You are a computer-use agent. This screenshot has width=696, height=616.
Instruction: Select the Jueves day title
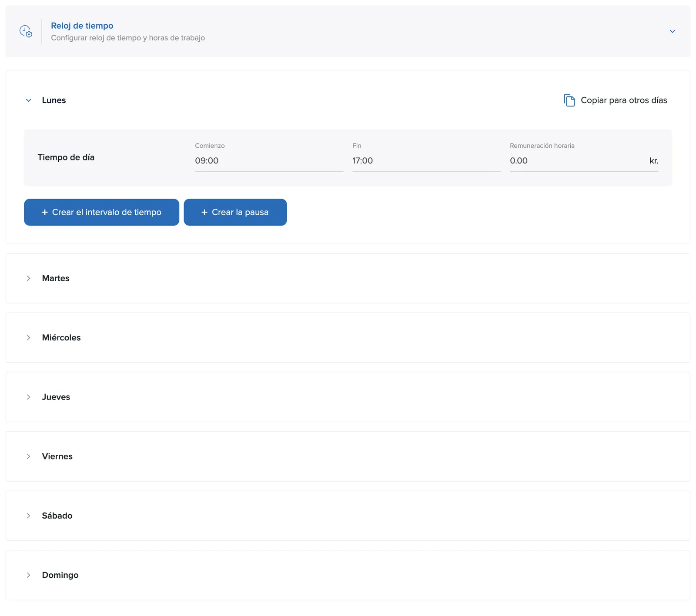(56, 397)
